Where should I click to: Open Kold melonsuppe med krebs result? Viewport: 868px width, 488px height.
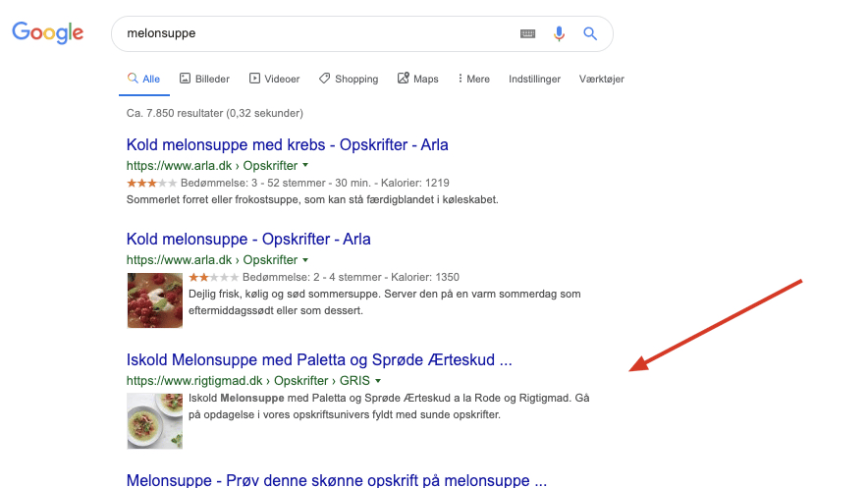(x=288, y=145)
